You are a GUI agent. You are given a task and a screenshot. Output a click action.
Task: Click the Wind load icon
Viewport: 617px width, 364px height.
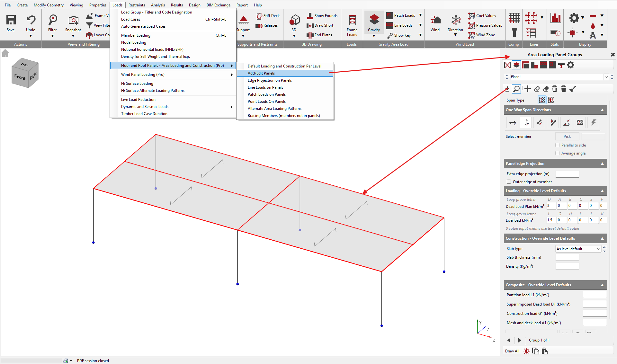click(435, 20)
